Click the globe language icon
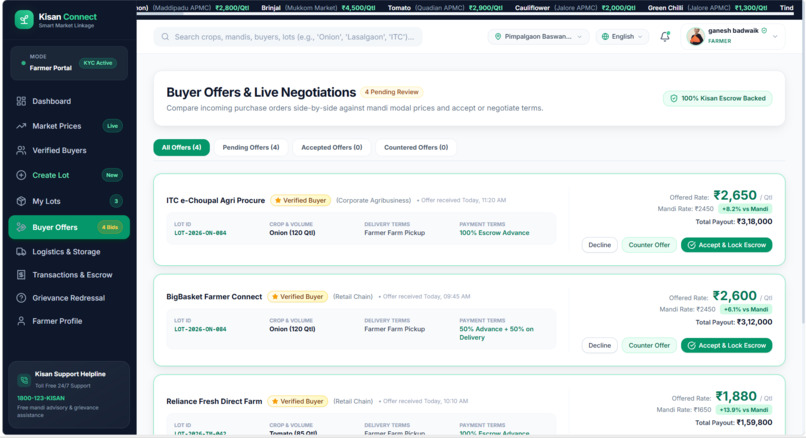The height and width of the screenshot is (438, 806). [605, 36]
